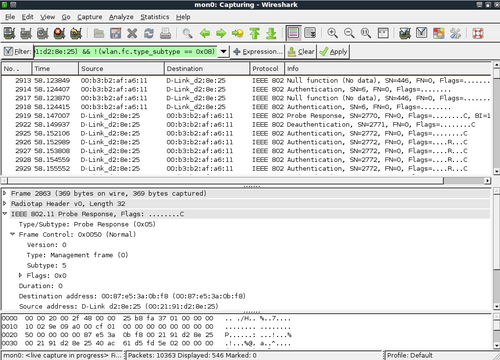Image resolution: width=500 pixels, height=360 pixels.
Task: Apply the display filter
Action: (333, 52)
